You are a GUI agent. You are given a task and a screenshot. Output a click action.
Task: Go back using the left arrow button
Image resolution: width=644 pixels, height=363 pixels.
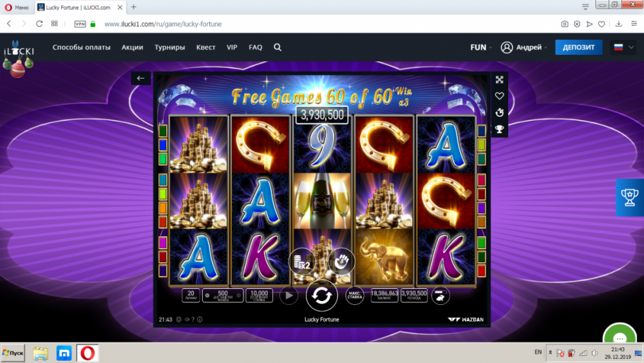coord(140,78)
